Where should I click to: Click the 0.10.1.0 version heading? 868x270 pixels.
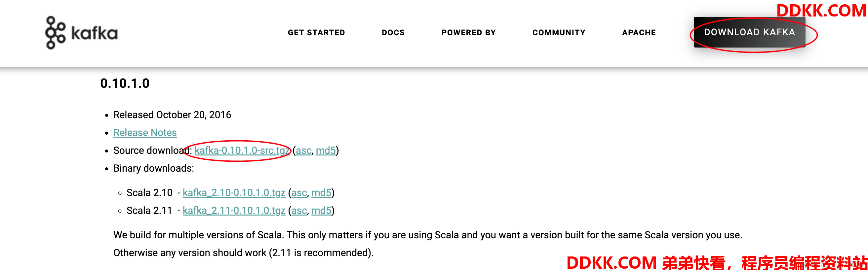coord(125,84)
